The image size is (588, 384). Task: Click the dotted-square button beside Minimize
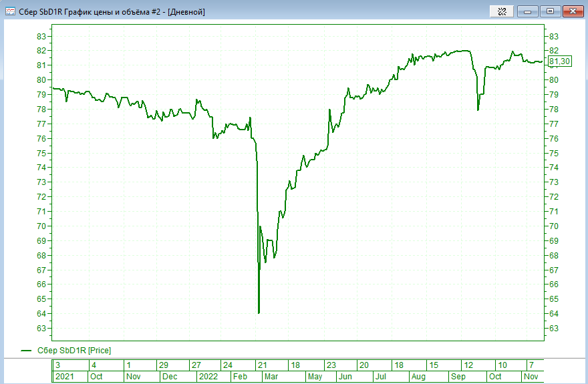[x=501, y=11]
